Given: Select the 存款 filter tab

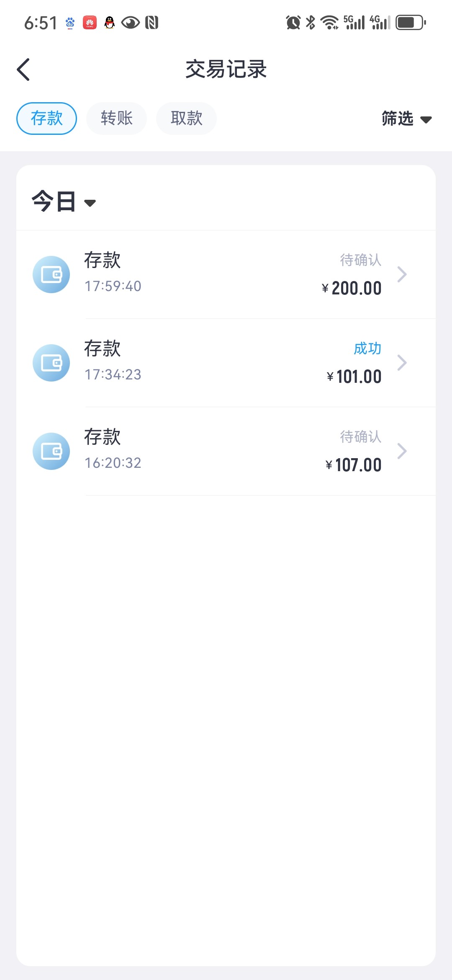Looking at the screenshot, I should click(x=46, y=119).
